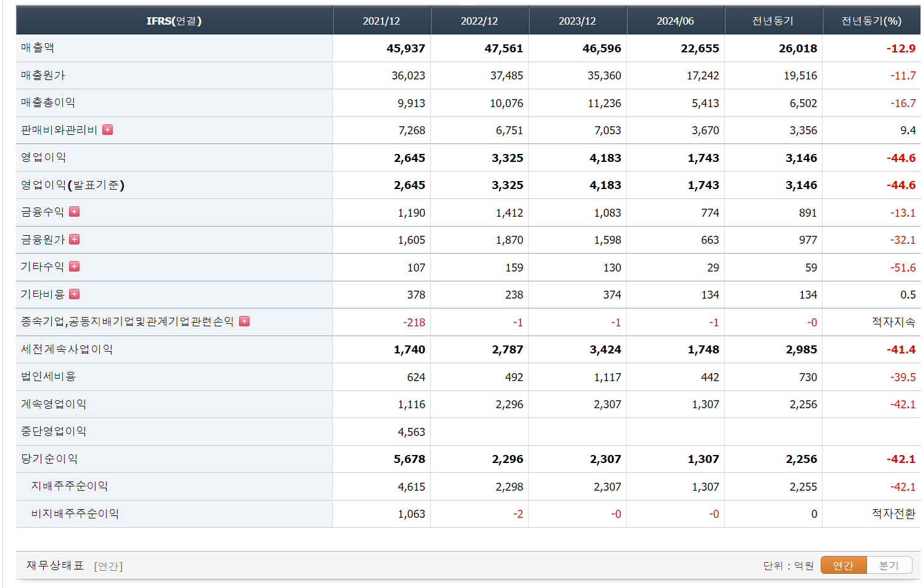
Task: Click the 재무상태표 section title
Action: coord(55,565)
